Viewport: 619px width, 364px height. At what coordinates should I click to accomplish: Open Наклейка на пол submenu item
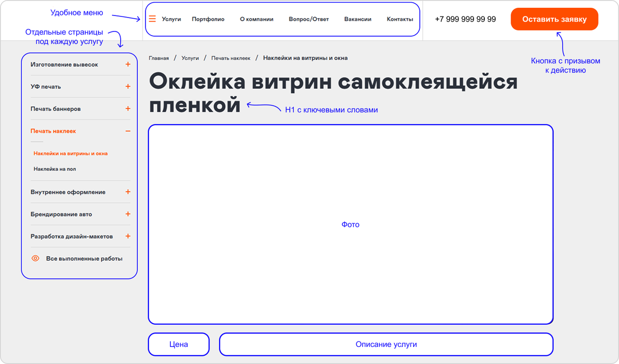[x=55, y=169]
